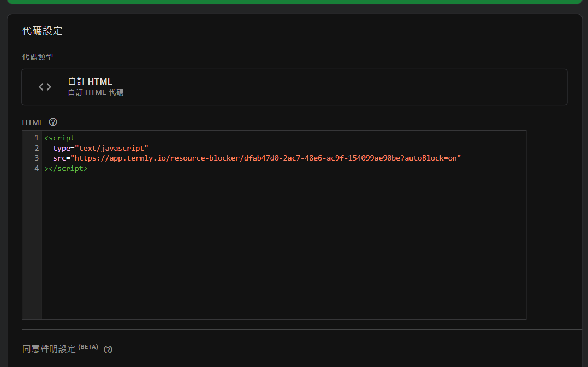Screen dimensions: 588x367
Task: Open the 自訂 HTML code type selector
Action: 294,87
